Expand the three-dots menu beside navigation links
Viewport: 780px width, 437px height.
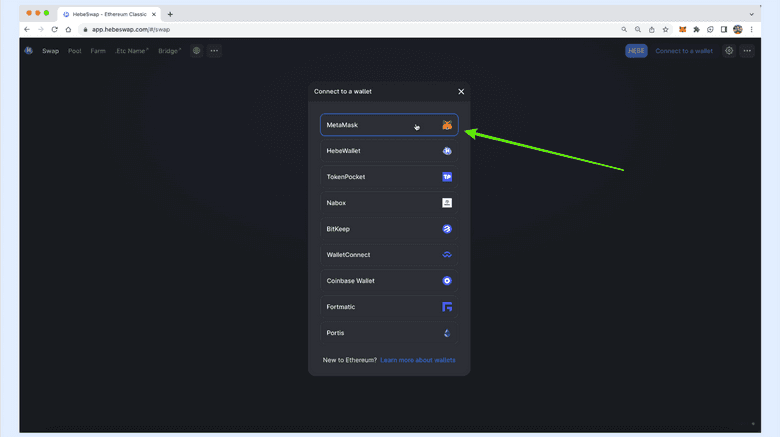click(214, 51)
